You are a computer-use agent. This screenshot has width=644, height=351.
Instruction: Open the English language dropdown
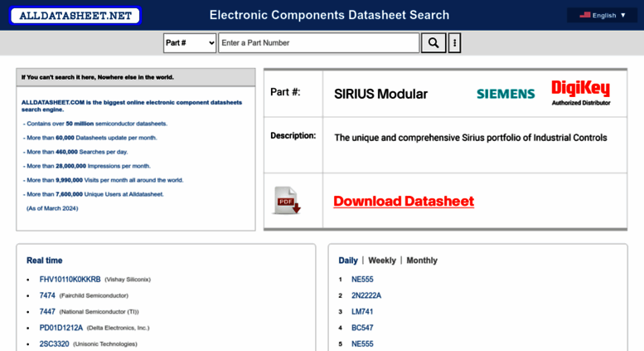point(602,15)
